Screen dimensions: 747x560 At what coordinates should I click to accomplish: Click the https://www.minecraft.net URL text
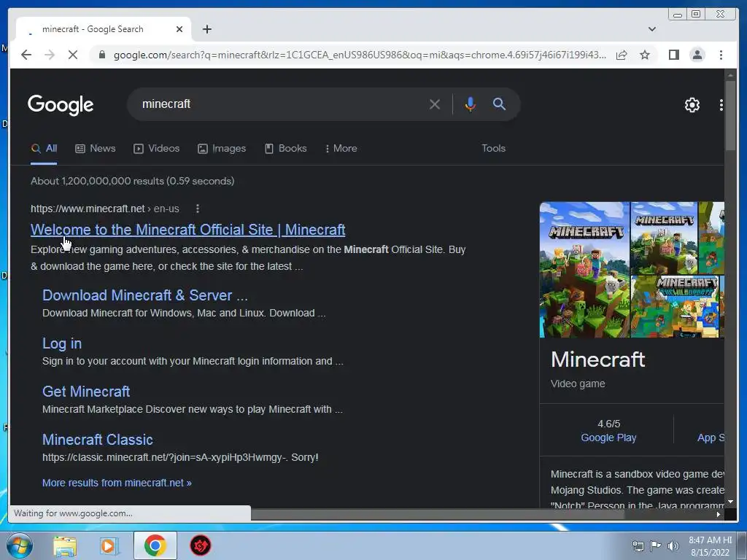[x=88, y=209]
